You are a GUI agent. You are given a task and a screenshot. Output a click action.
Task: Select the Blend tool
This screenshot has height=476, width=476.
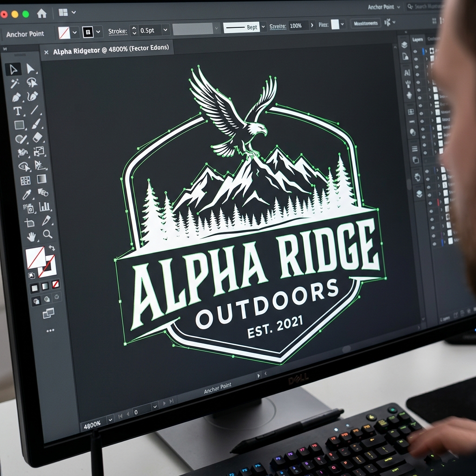[43, 192]
